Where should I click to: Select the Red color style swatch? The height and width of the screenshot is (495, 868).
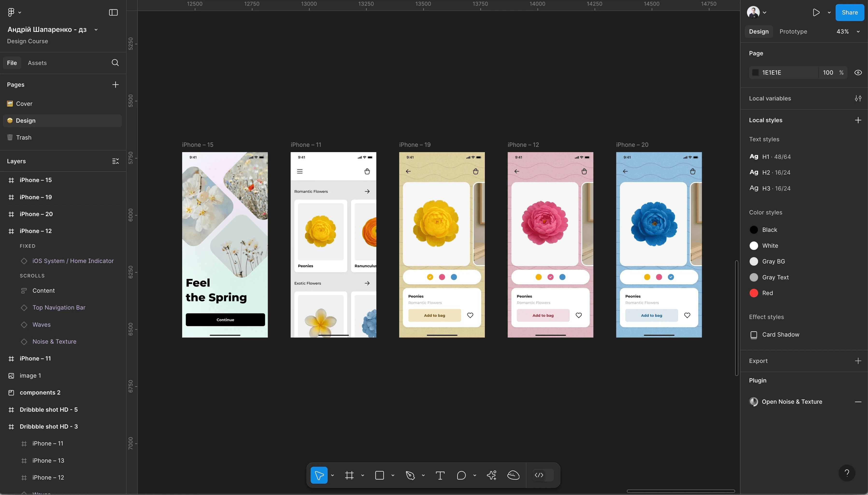[x=754, y=293]
